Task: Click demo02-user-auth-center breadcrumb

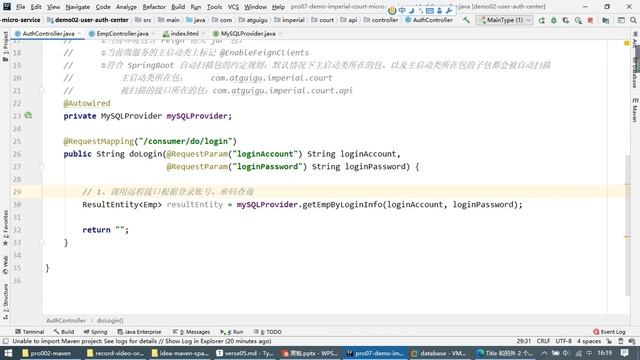Action: [x=88, y=20]
